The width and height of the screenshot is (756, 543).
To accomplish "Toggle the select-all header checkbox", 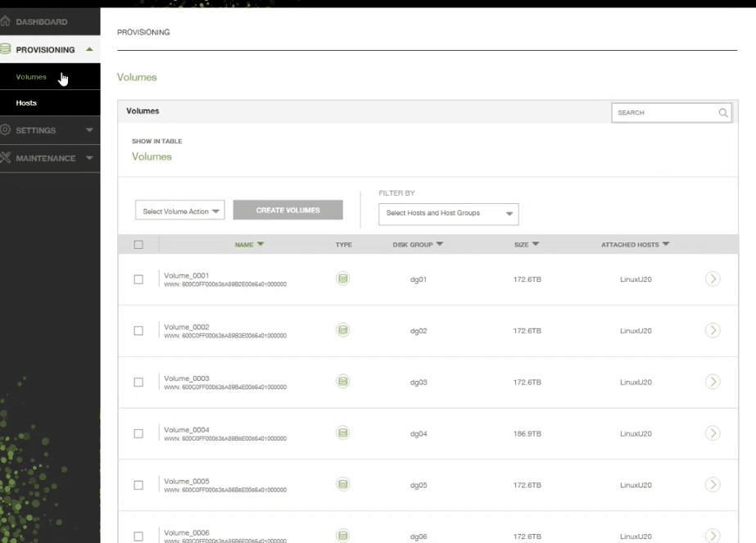I will pos(138,245).
